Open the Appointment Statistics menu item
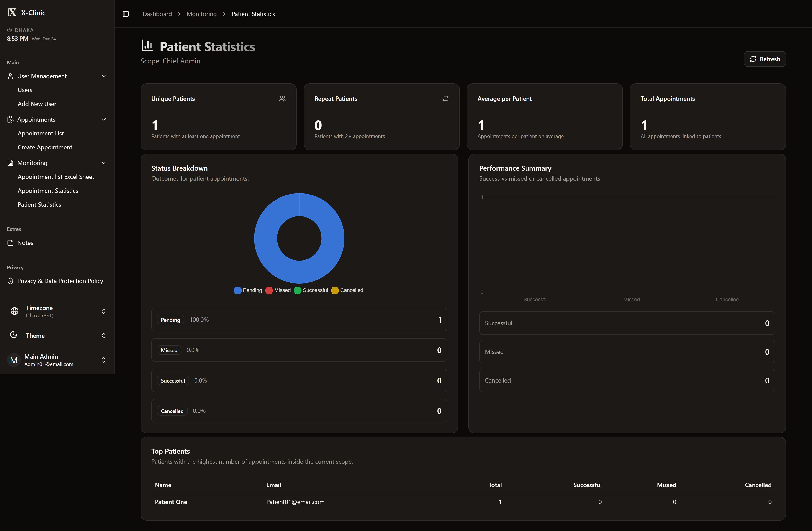This screenshot has height=531, width=812. point(48,191)
